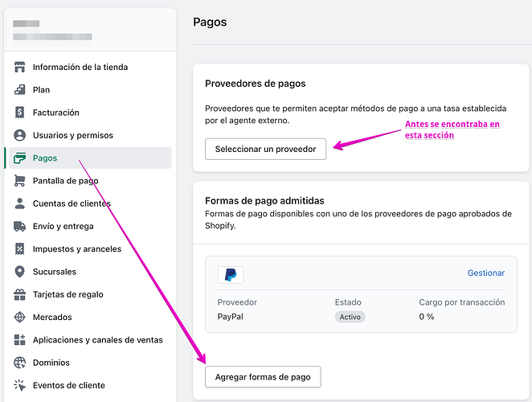Screen dimensions: 532x402
Task: Click the Pagos page title
Action: [x=210, y=22]
